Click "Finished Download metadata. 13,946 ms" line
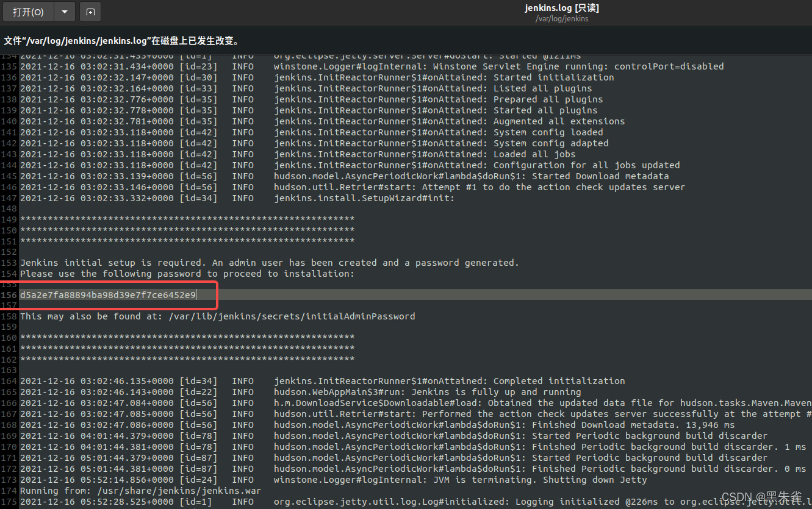The height and width of the screenshot is (509, 812). pos(378,425)
